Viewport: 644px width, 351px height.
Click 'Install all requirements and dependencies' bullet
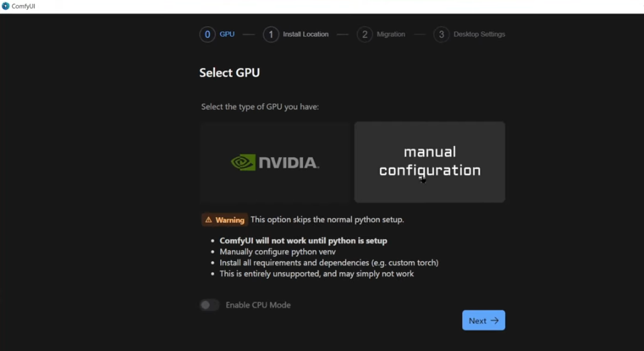pyautogui.click(x=329, y=262)
